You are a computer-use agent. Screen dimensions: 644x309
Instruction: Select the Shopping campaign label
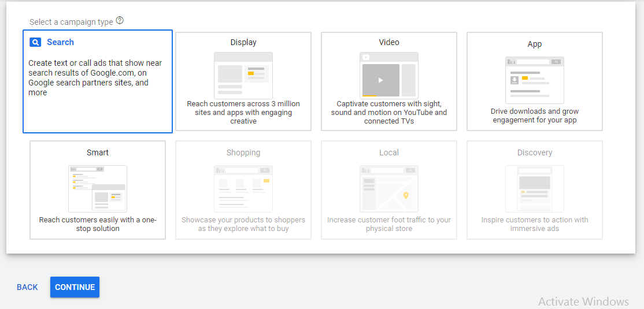pos(243,152)
